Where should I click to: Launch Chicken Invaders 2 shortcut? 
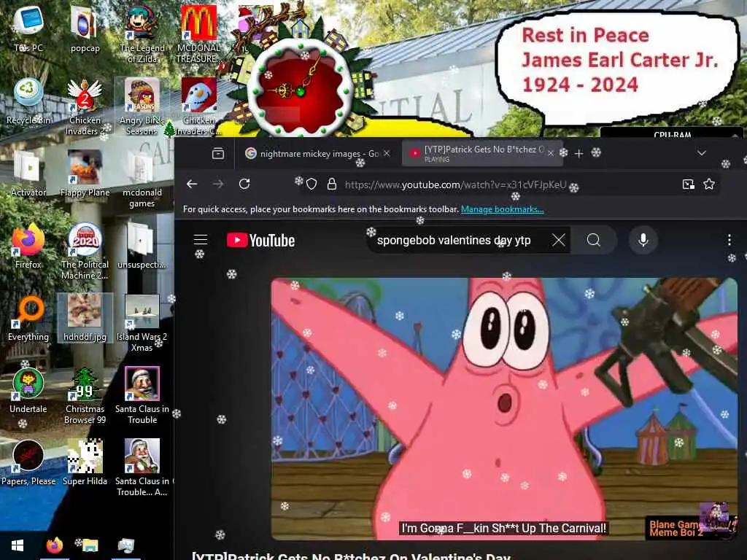[85, 106]
